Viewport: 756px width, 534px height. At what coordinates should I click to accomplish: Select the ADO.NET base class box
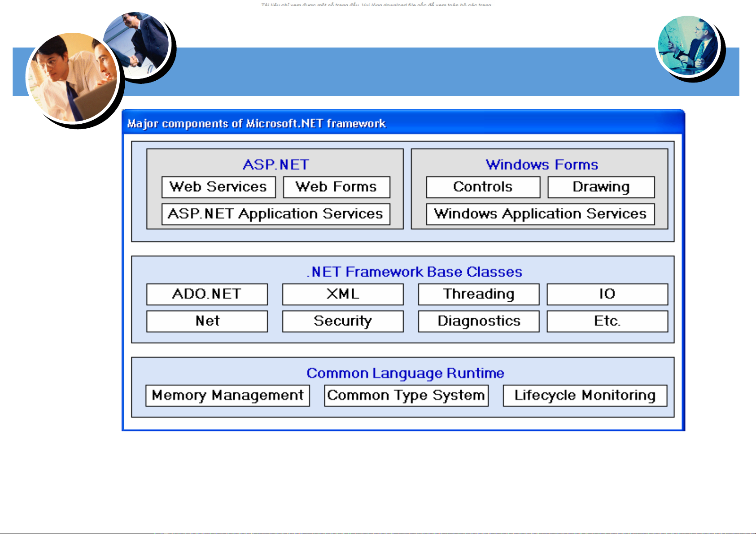point(207,294)
